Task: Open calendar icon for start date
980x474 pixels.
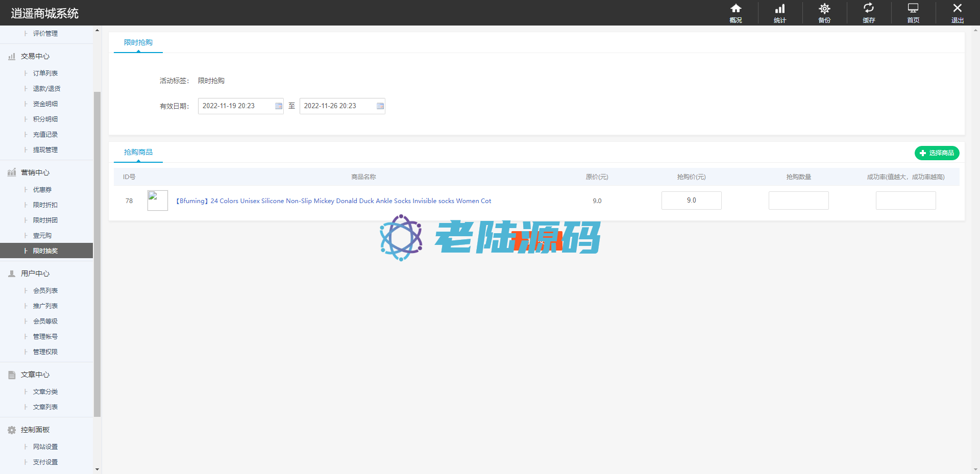Action: coord(279,106)
